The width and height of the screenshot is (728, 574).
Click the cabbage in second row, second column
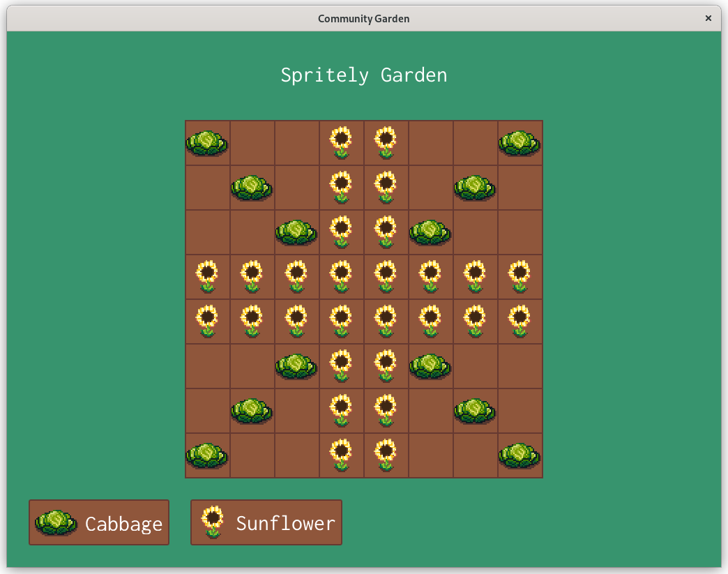tap(252, 188)
